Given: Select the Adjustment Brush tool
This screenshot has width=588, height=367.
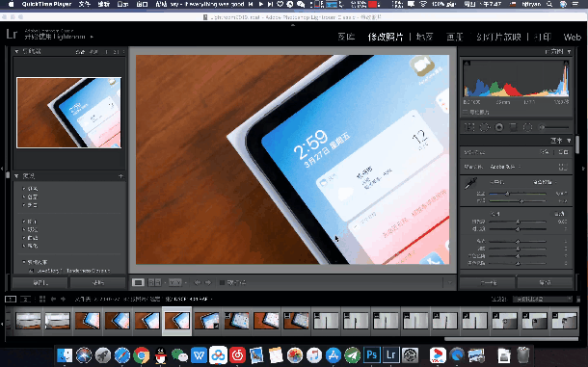Looking at the screenshot, I should 555,127.
